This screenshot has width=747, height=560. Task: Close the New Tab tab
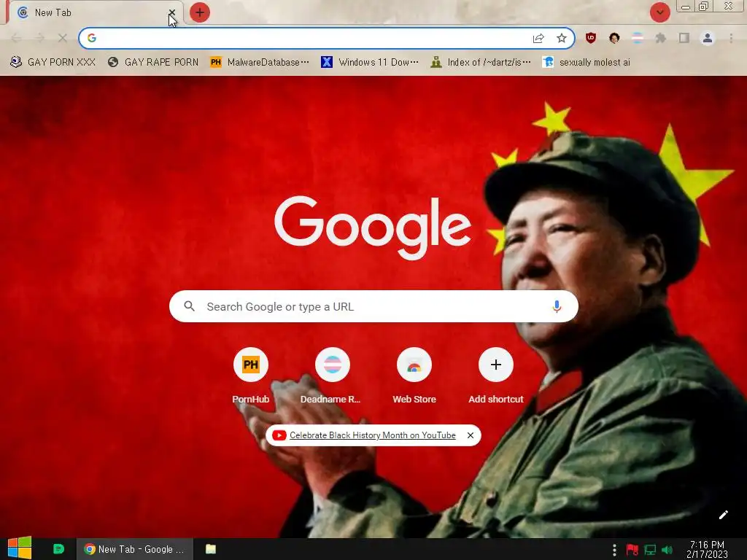tap(172, 12)
